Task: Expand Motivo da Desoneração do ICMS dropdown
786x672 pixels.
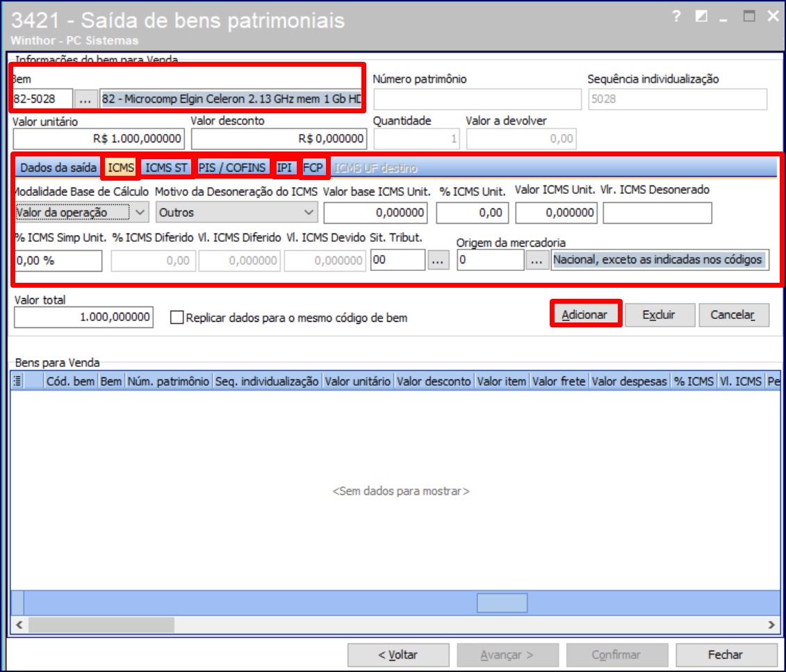Action: 309,213
